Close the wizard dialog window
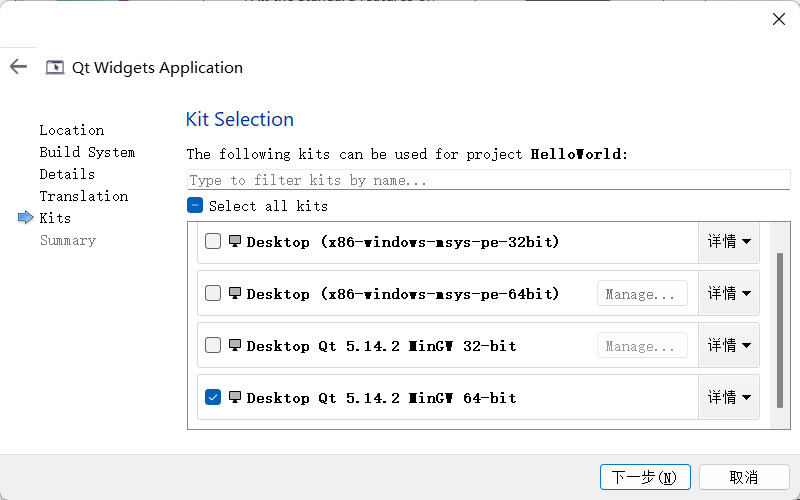This screenshot has height=500, width=800. pos(778,19)
